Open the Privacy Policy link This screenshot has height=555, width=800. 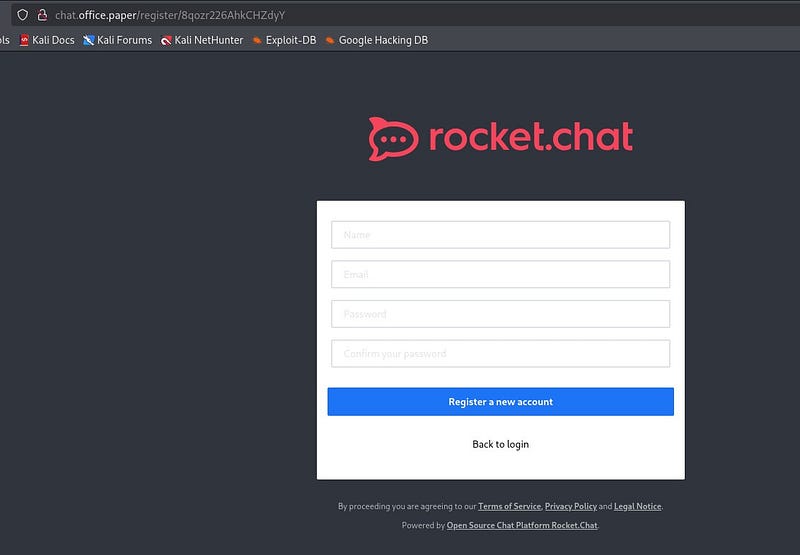pos(570,507)
